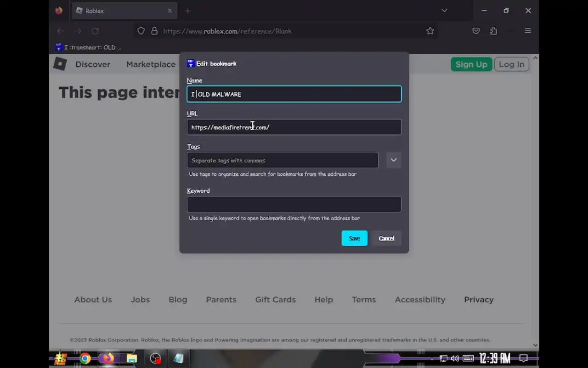Close the Roblox tab
Image resolution: width=588 pixels, height=368 pixels.
click(170, 11)
